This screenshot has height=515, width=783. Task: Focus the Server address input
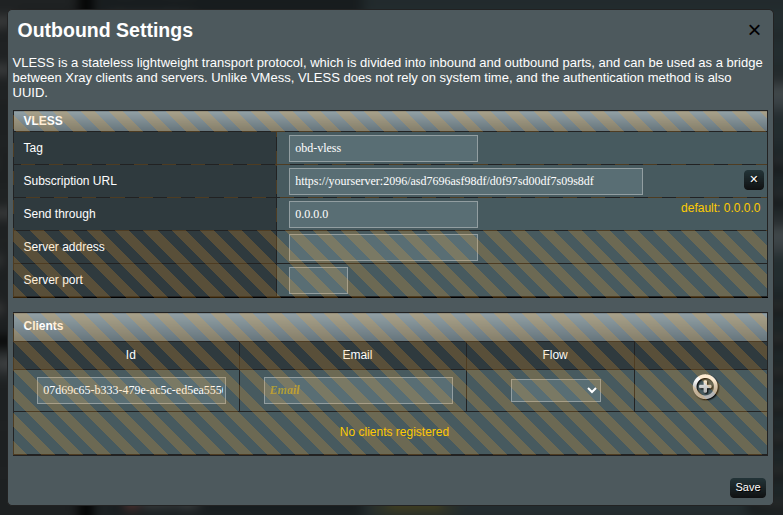click(x=383, y=247)
